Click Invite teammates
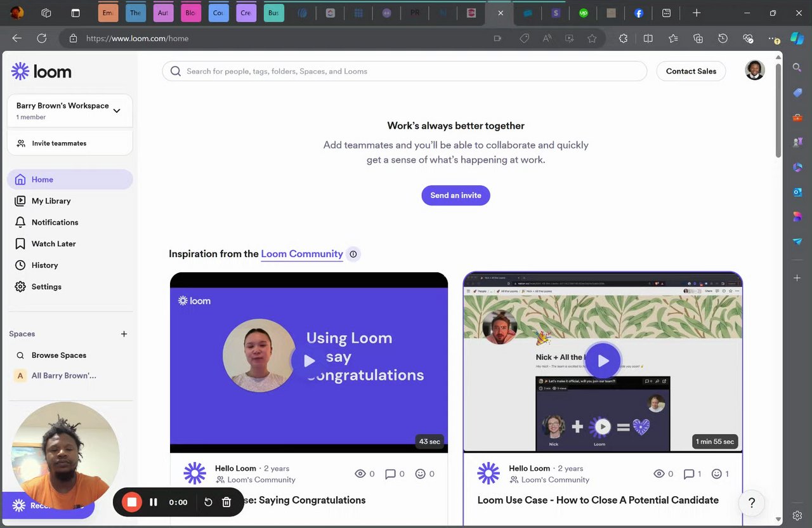 click(x=70, y=143)
